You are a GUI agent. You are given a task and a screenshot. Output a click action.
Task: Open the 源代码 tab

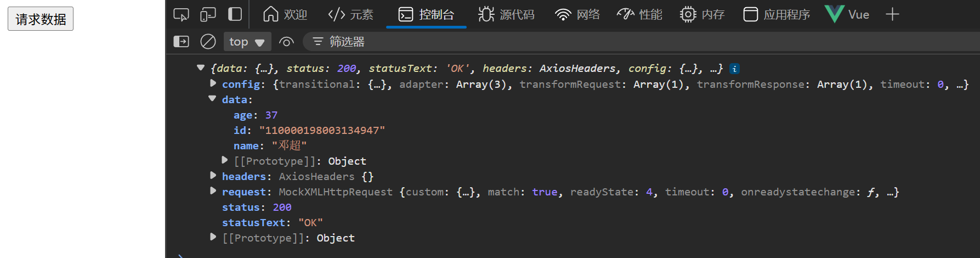(x=506, y=14)
